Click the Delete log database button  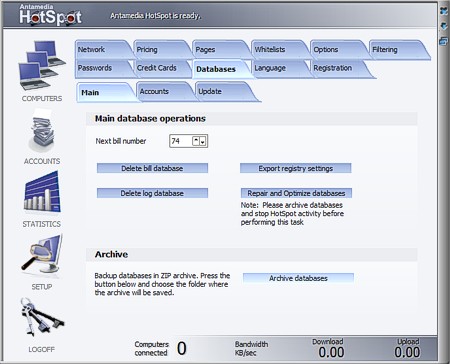[152, 193]
